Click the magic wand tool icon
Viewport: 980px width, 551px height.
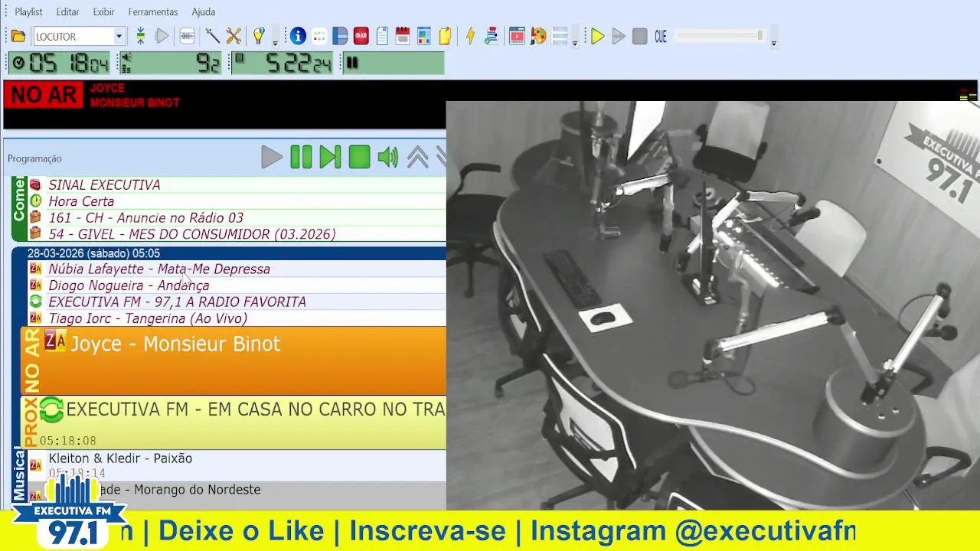212,36
